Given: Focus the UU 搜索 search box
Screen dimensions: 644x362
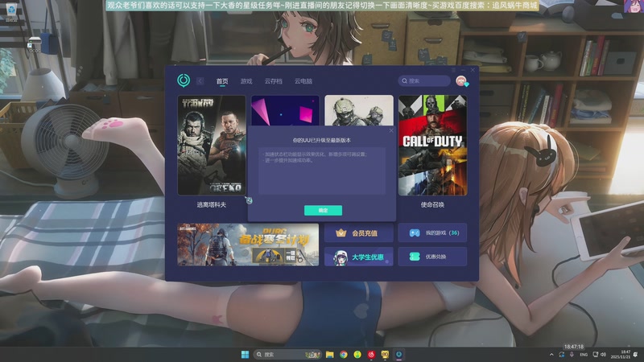Looking at the screenshot, I should pyautogui.click(x=424, y=81).
